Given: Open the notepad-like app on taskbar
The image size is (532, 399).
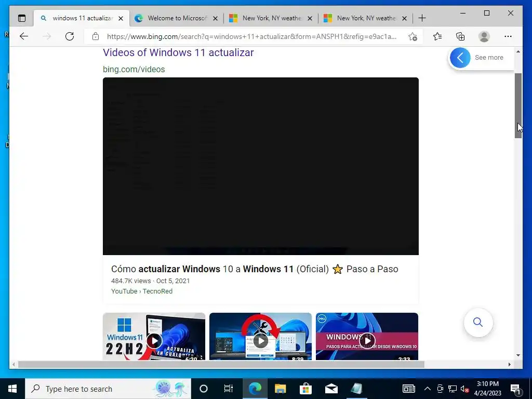Looking at the screenshot, I should coord(356,389).
